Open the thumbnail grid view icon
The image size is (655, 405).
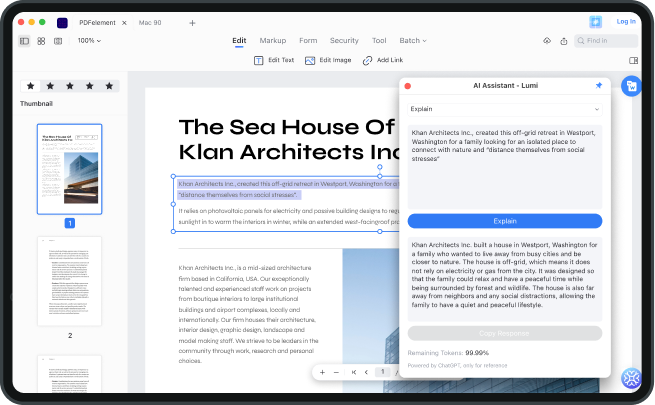click(x=41, y=41)
